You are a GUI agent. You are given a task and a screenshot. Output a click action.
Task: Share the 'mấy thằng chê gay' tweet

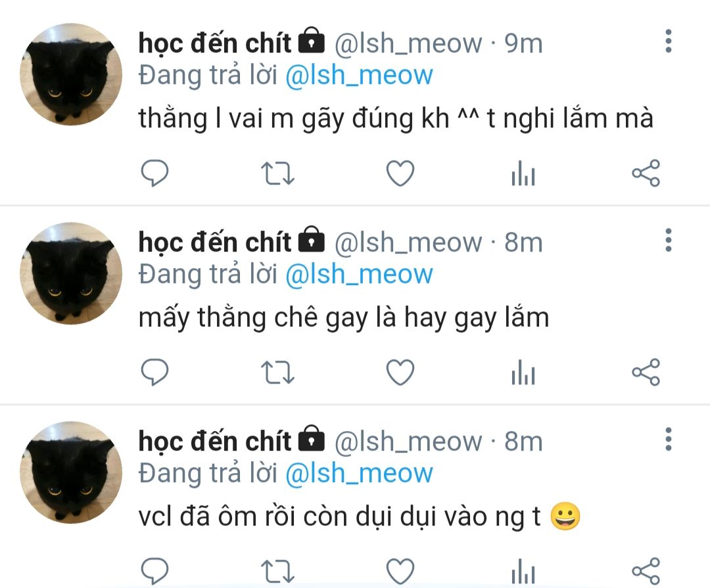tap(646, 373)
